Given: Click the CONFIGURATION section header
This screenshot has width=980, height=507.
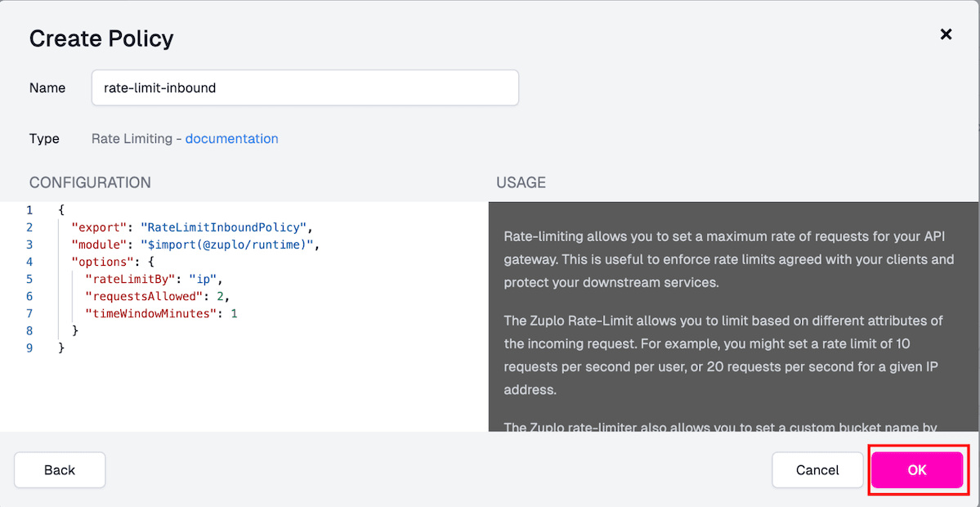Looking at the screenshot, I should (x=90, y=182).
